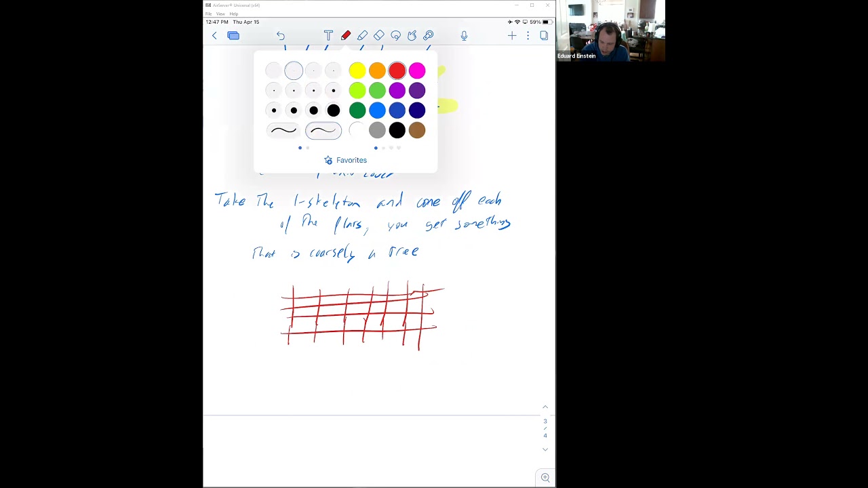Open the View menu in AirServer
868x488 pixels.
click(x=220, y=14)
